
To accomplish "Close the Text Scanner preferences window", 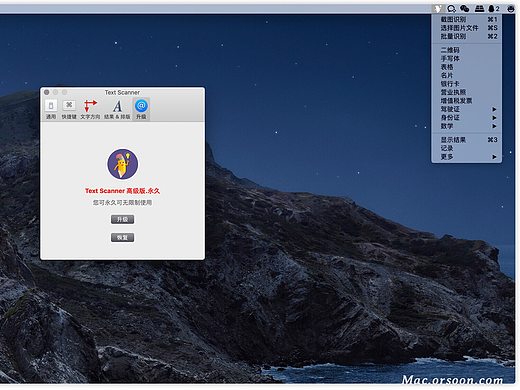I will click(x=47, y=92).
